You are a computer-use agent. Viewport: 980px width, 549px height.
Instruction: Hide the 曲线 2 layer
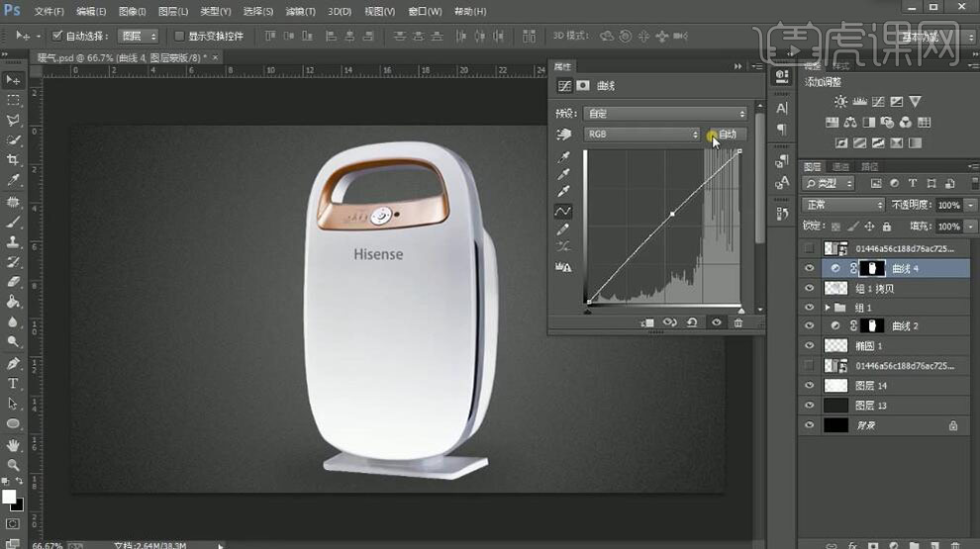coord(810,326)
